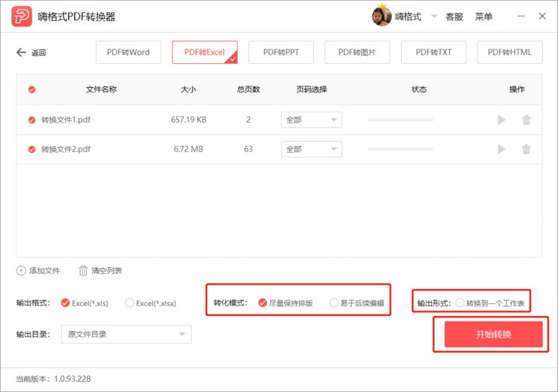
Task: Click the 清空列表 trash icon
Action: (x=83, y=271)
